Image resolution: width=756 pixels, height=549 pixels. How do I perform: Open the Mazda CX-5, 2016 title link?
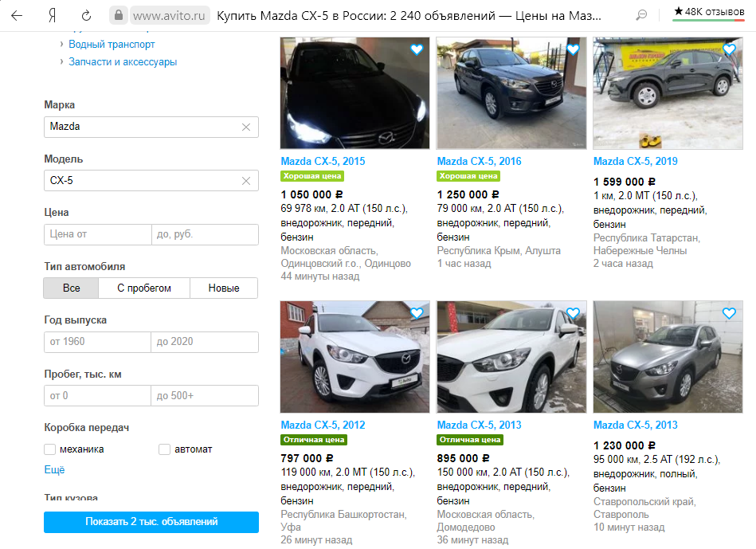[479, 161]
